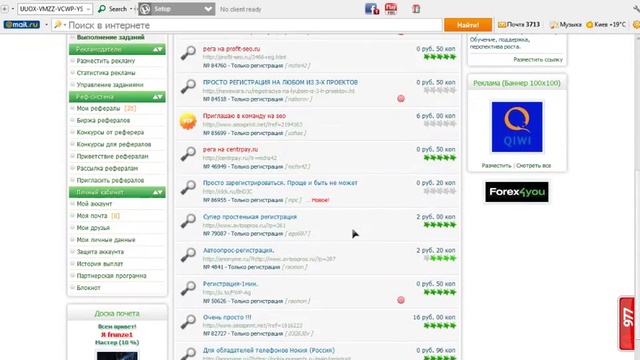This screenshot has width=640, height=360.
Task: Open Партнерская программа menu item
Action: (111, 276)
